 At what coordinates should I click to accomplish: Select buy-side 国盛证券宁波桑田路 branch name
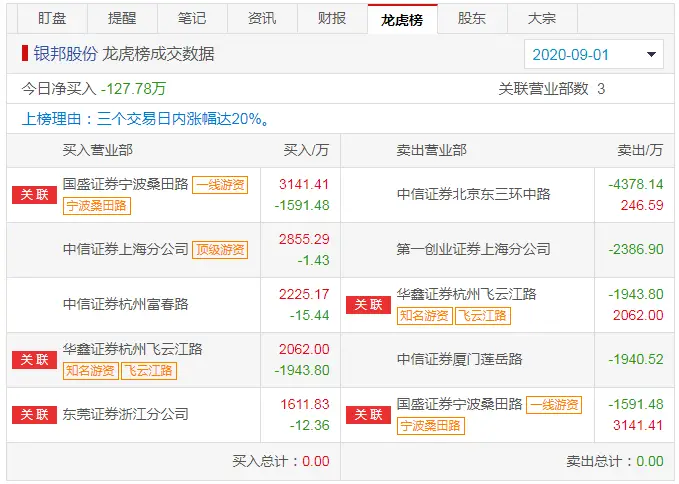[126, 184]
